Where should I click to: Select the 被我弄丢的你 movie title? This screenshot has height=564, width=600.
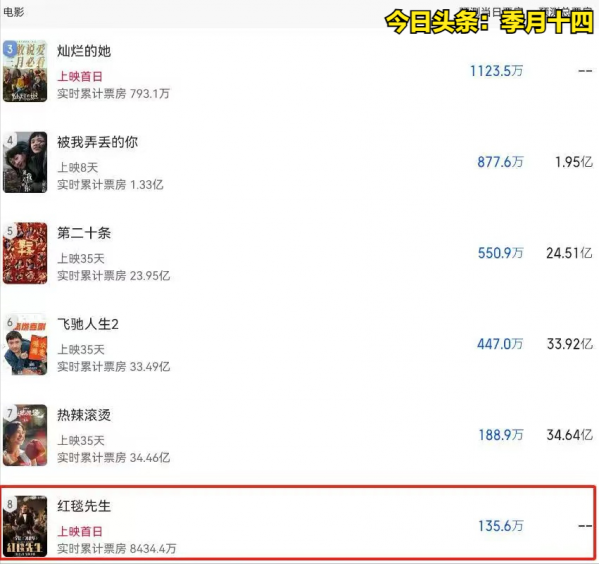[x=98, y=142]
